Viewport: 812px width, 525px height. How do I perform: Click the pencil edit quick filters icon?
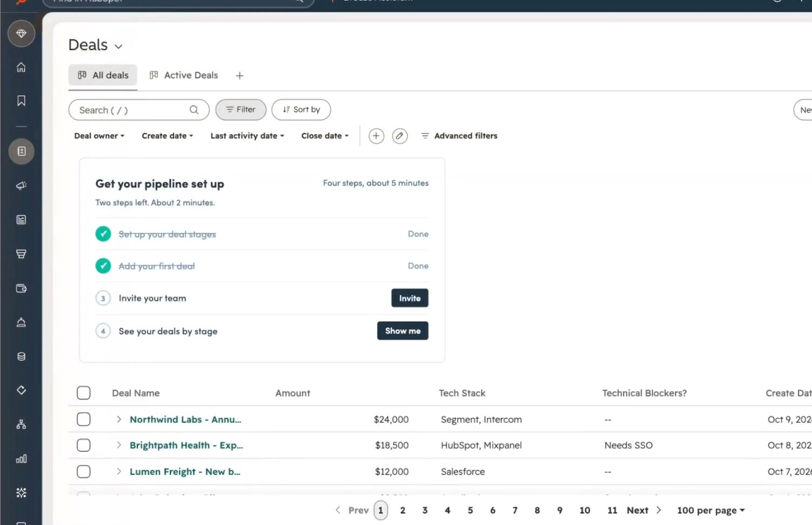click(x=400, y=136)
